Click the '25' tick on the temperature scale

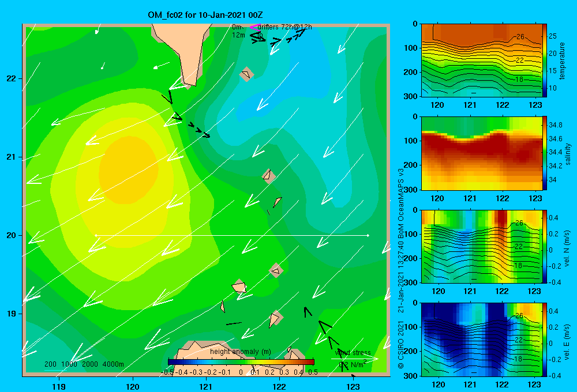tap(553, 36)
